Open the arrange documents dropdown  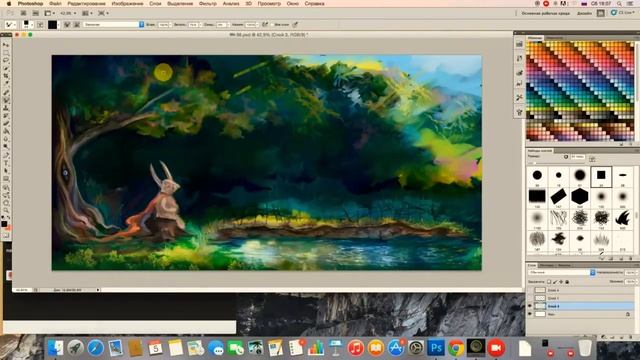pos(87,13)
